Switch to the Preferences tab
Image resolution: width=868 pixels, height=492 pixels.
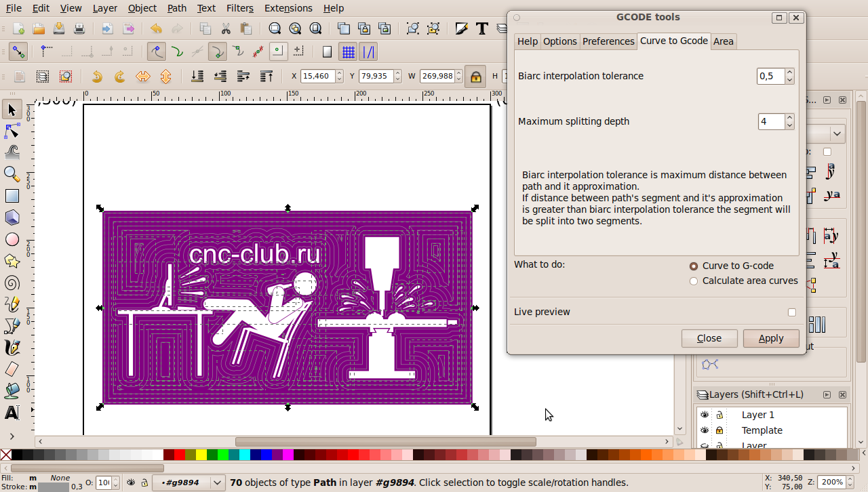coord(608,41)
